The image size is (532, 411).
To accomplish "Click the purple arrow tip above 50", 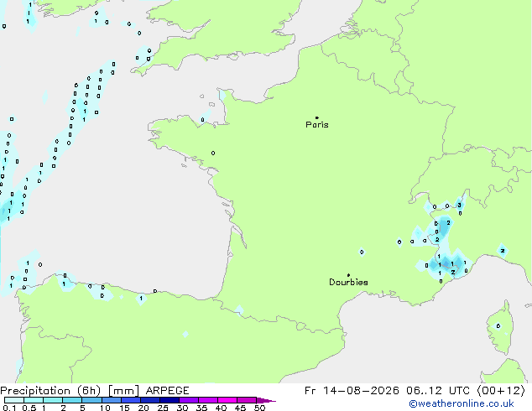I will click(266, 400).
